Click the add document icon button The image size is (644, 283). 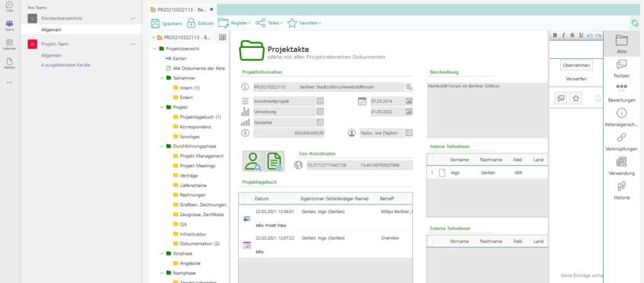pos(274,161)
